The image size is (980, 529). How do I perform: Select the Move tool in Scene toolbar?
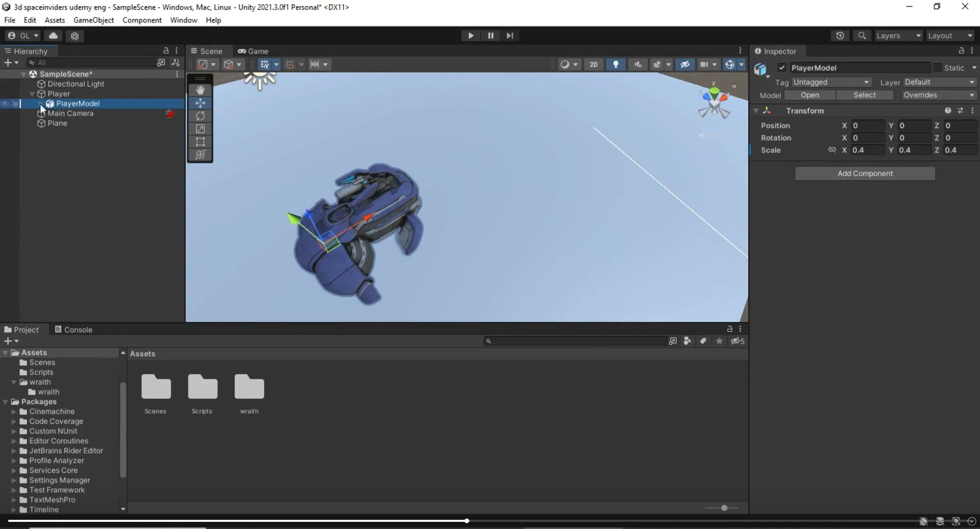pos(200,103)
